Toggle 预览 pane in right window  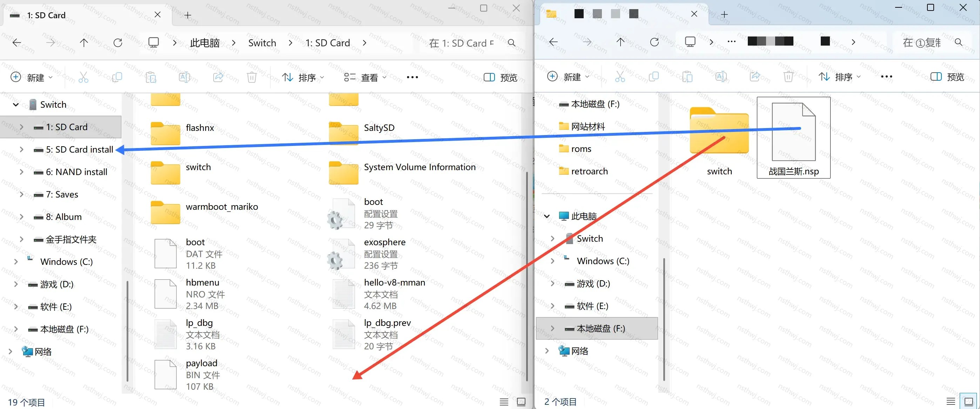coord(947,76)
